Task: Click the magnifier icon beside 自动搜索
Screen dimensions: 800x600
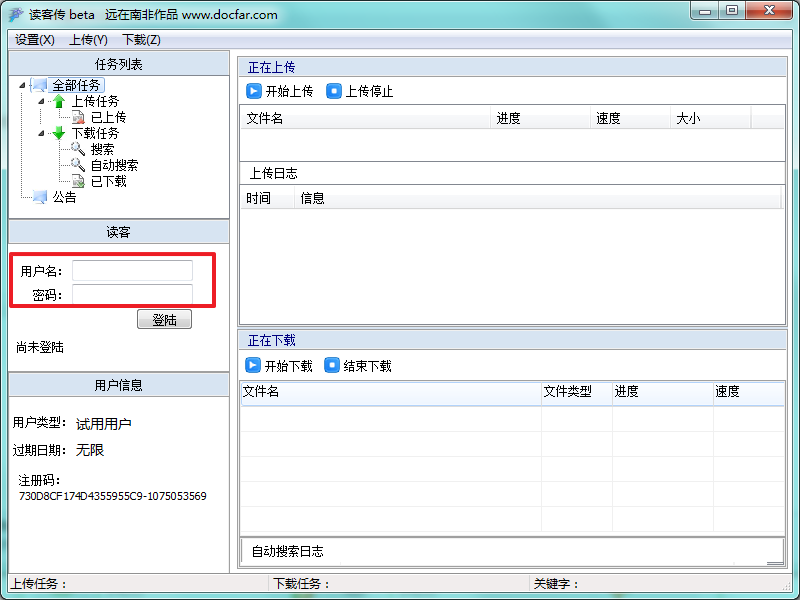Action: coord(78,165)
